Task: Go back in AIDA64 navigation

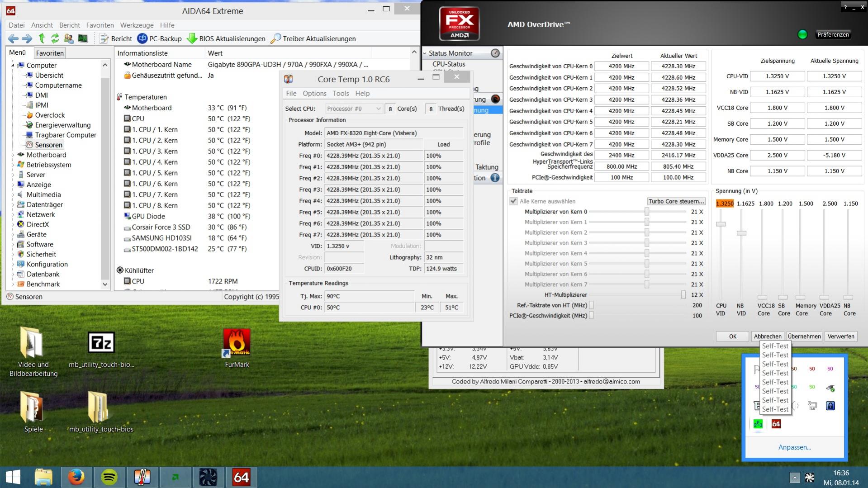Action: click(x=13, y=39)
